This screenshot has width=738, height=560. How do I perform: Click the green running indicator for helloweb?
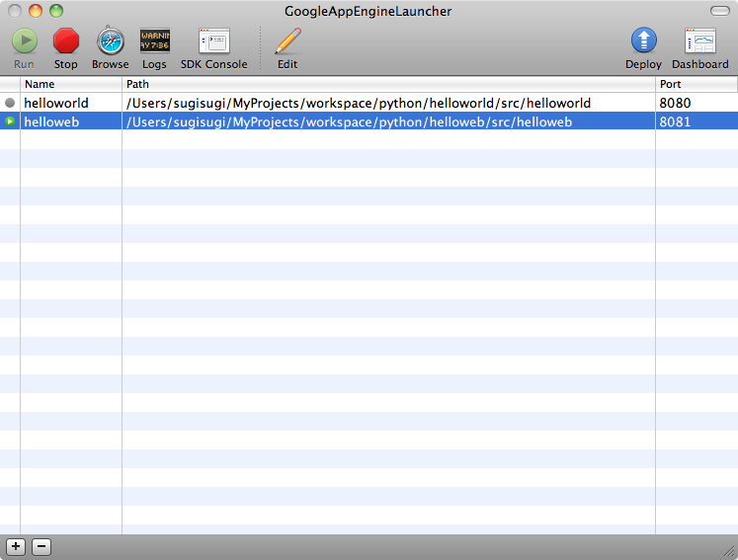pos(10,121)
